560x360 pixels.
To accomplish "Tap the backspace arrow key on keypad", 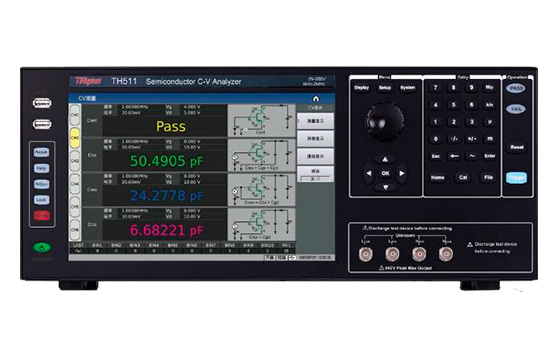I will coord(454,156).
